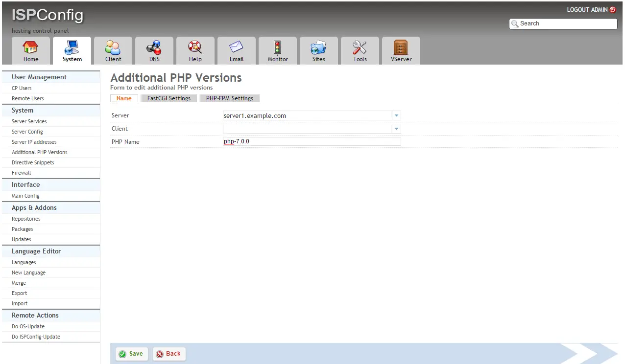Image resolution: width=625 pixels, height=364 pixels.
Task: Open Merge in sidebar
Action: (19, 283)
